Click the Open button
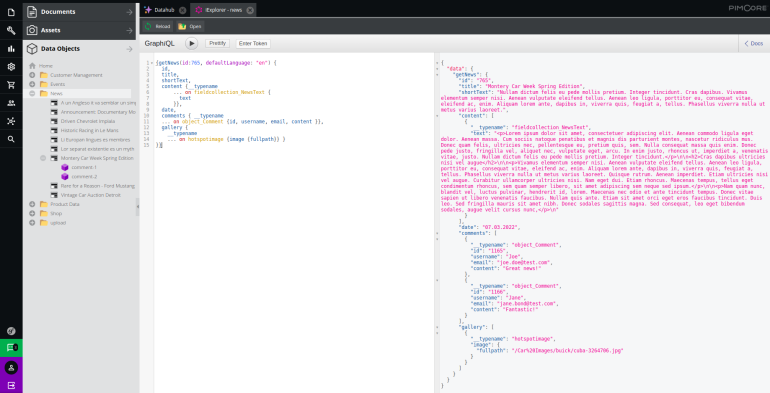 [190, 26]
